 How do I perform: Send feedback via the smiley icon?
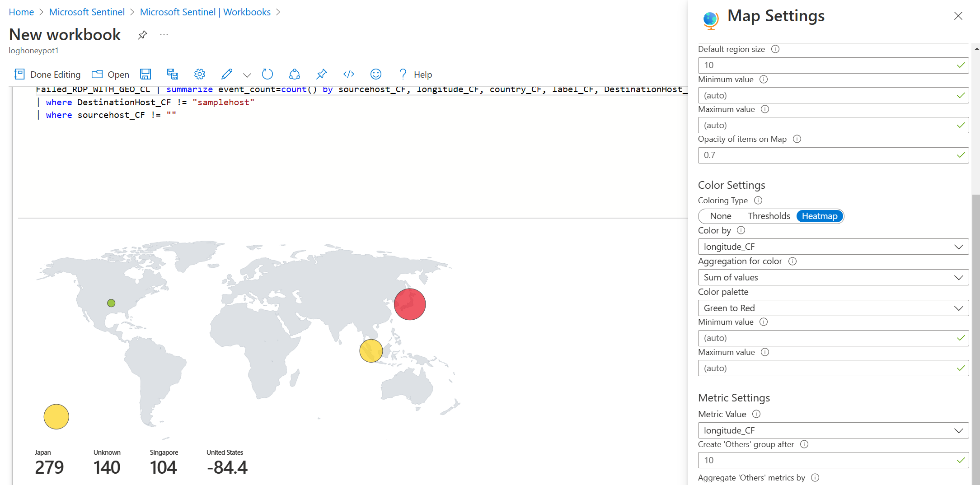click(375, 74)
